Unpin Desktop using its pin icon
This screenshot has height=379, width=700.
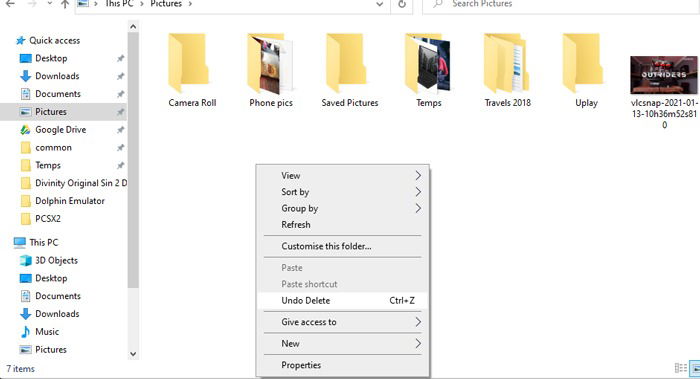coord(120,58)
